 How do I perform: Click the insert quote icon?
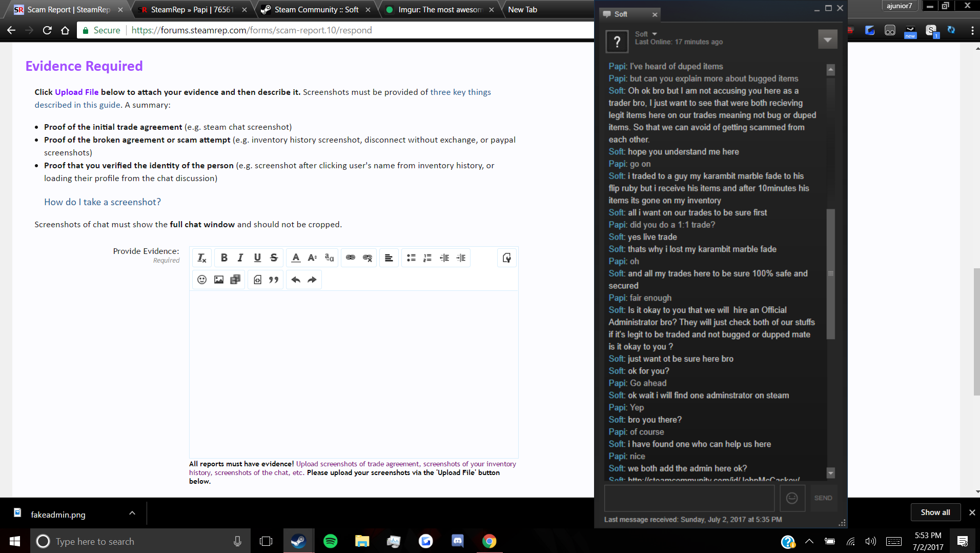(x=274, y=280)
